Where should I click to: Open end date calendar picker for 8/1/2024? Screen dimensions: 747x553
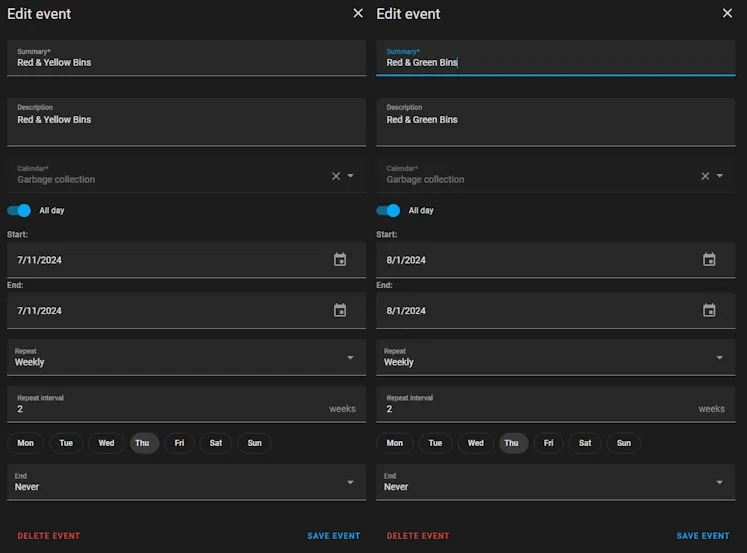(x=709, y=310)
